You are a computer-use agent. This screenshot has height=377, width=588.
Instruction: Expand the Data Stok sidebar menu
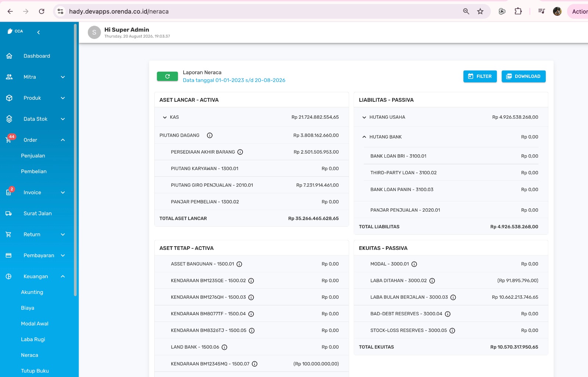[x=36, y=119]
